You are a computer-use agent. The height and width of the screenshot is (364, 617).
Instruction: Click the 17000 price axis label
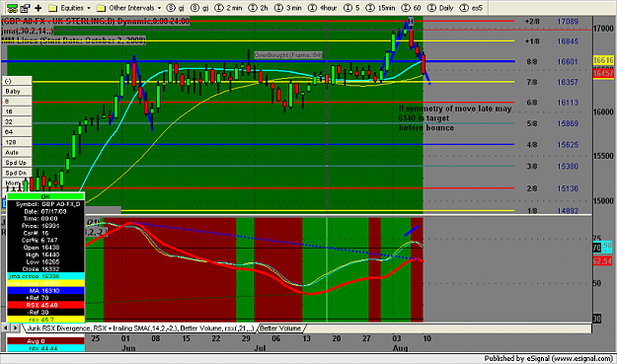tap(604, 29)
